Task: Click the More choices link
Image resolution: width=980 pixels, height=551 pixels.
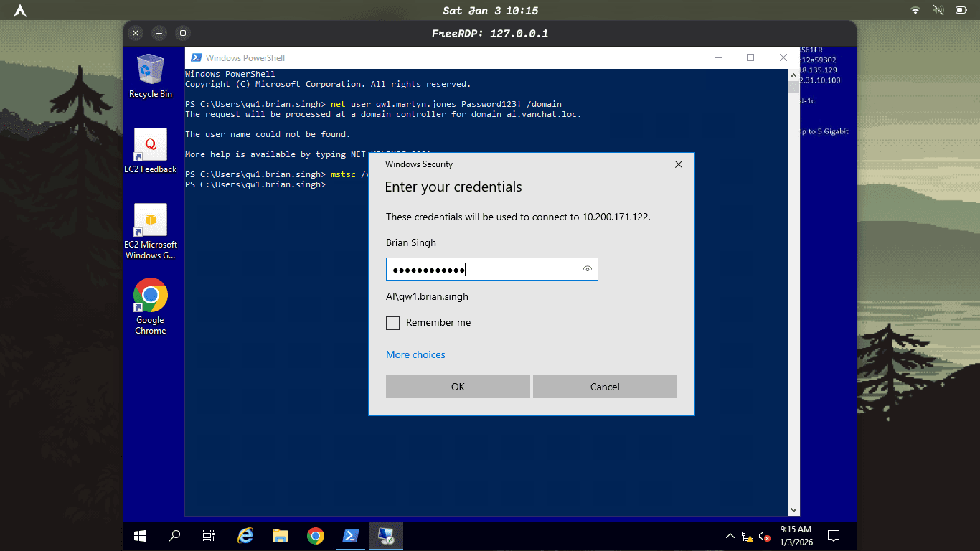Action: 415,354
